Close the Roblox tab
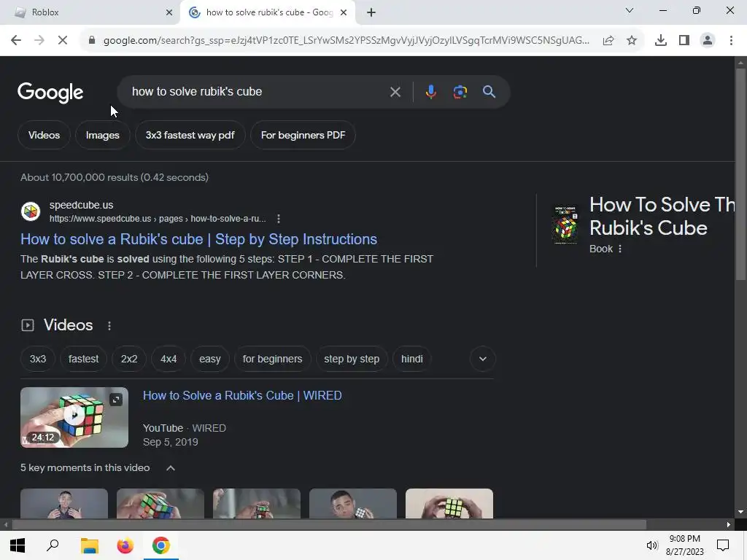 point(169,13)
